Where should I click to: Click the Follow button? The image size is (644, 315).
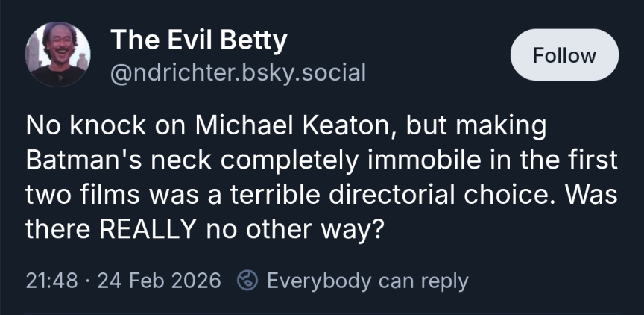pyautogui.click(x=564, y=55)
